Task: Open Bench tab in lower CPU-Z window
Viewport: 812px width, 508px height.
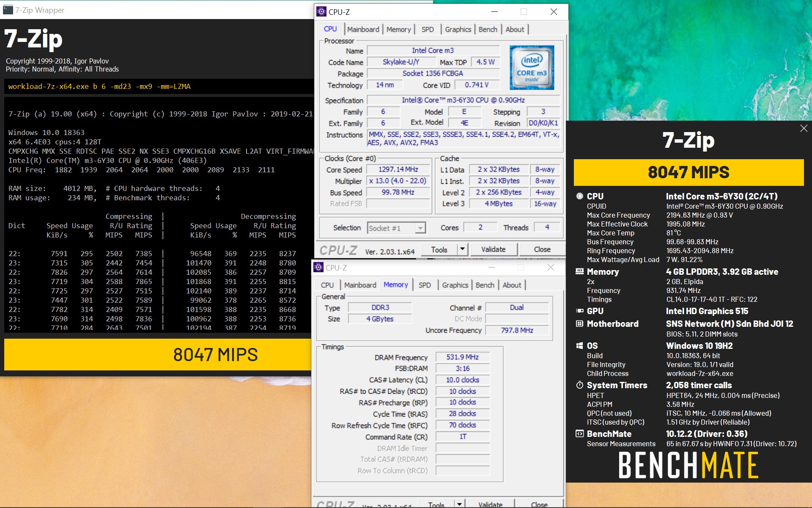Action: pyautogui.click(x=485, y=285)
